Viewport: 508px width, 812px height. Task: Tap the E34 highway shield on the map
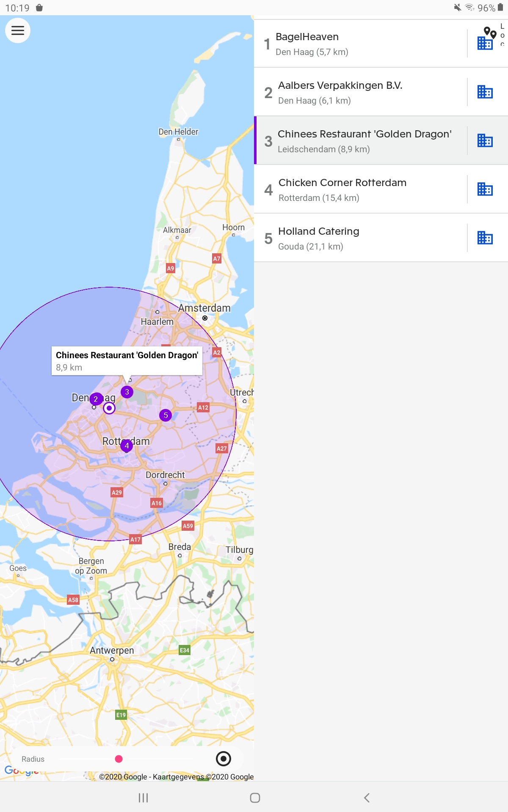click(185, 650)
